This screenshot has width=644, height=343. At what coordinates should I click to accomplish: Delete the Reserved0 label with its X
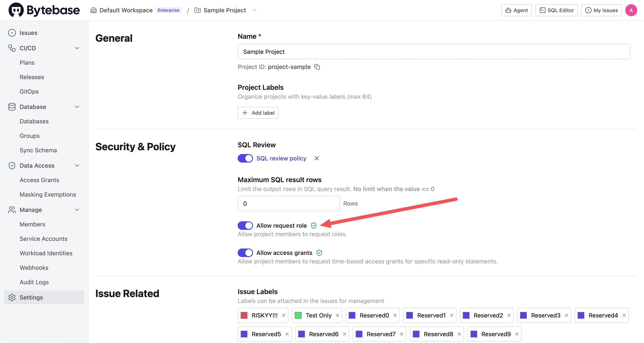tap(395, 315)
